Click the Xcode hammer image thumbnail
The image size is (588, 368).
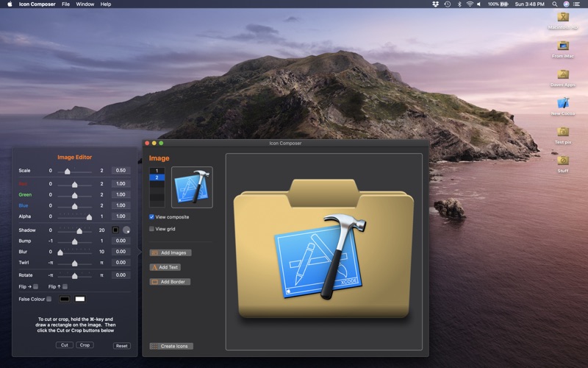pyautogui.click(x=192, y=187)
